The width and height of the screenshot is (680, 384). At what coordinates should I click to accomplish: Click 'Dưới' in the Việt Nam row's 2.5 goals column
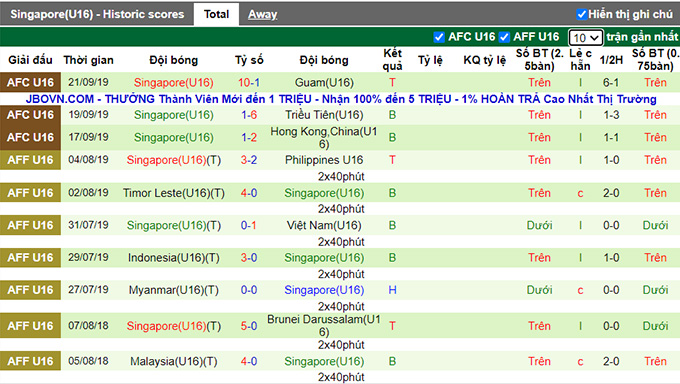tap(539, 226)
